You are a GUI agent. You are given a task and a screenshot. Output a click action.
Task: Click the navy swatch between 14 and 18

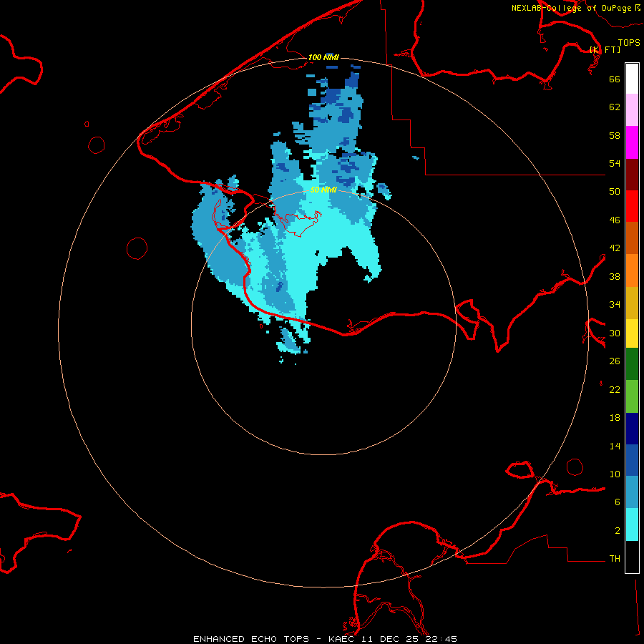632,429
